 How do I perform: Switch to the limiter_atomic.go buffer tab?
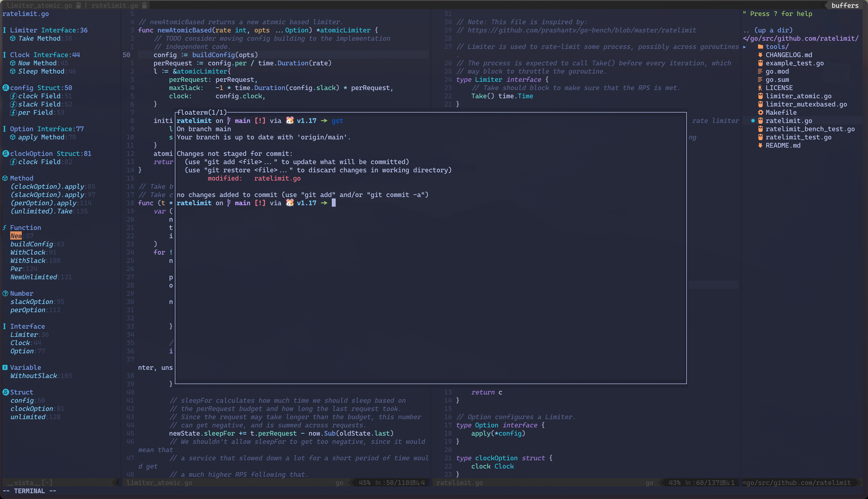pyautogui.click(x=39, y=5)
